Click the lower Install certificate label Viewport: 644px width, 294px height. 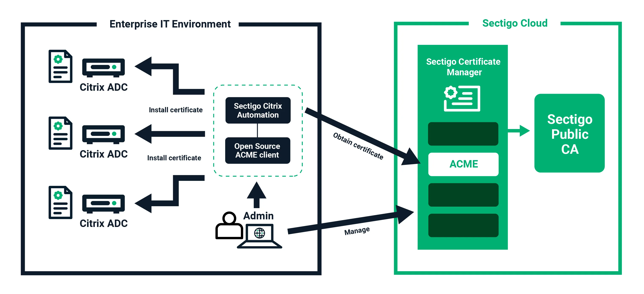(174, 158)
